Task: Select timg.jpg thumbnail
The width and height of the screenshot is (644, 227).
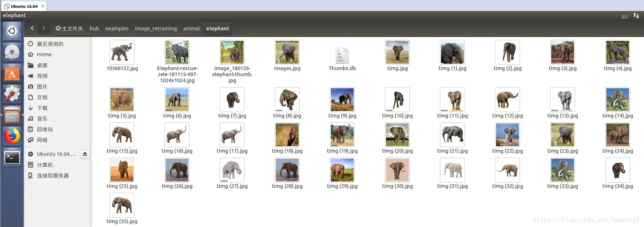Action: 397,52
